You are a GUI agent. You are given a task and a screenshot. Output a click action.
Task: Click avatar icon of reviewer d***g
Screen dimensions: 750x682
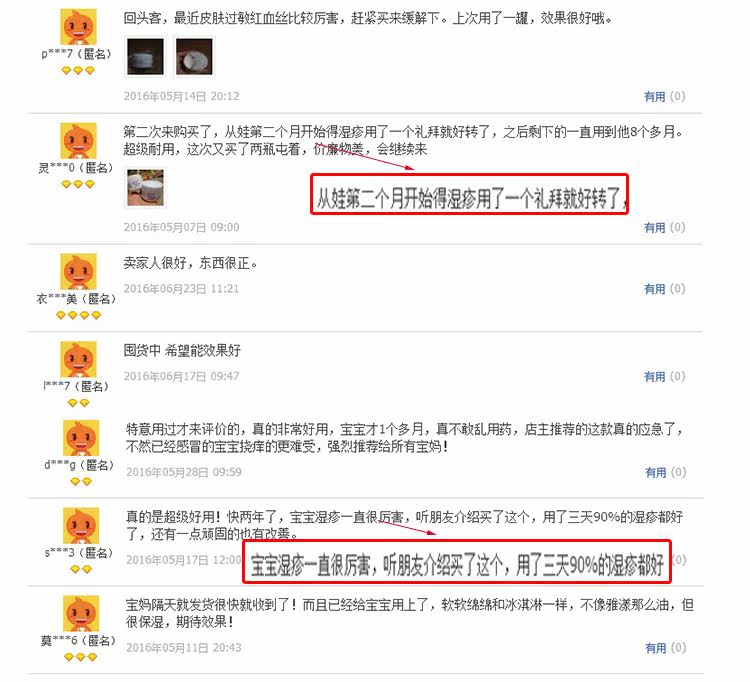81,438
